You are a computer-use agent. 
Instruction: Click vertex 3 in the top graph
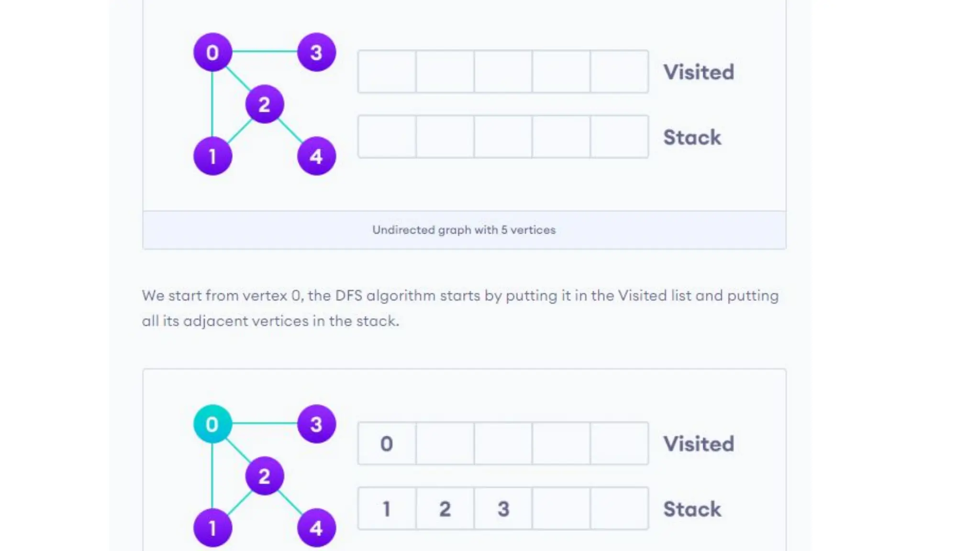(316, 52)
